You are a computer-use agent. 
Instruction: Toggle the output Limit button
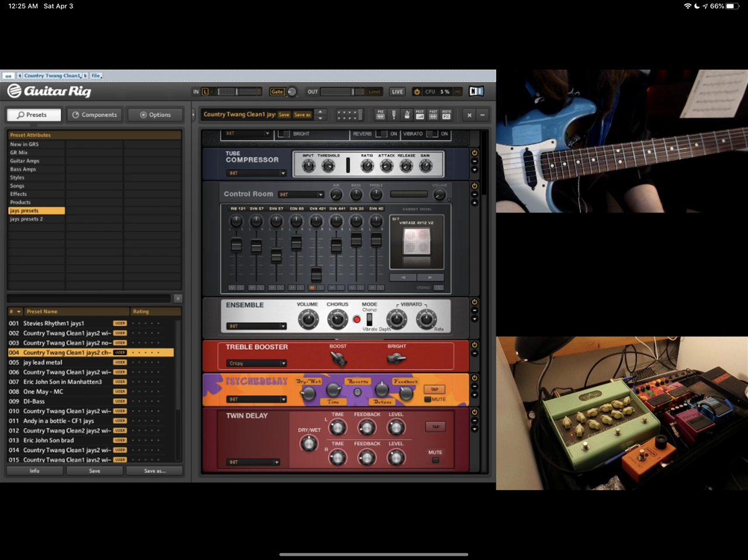[375, 92]
